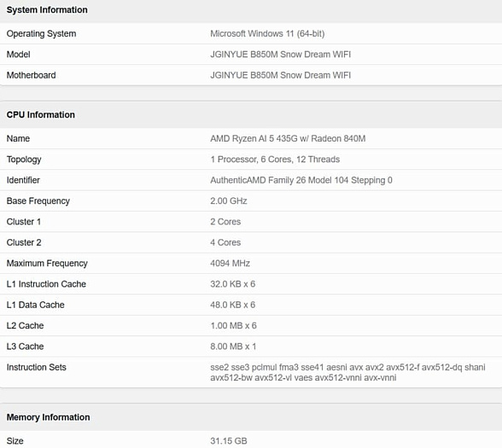Select the Cluster 1 row label
This screenshot has height=448, width=502.
click(x=24, y=222)
